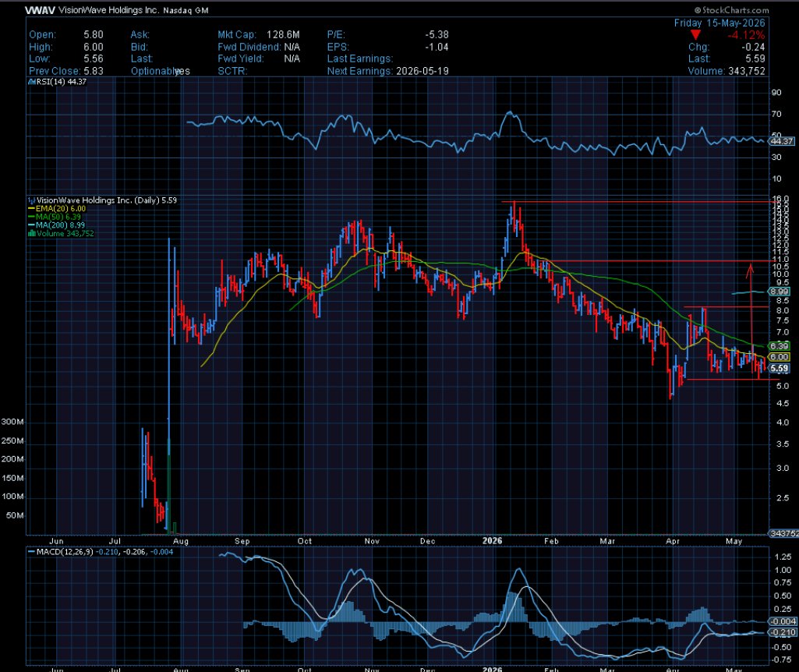Click the RSI(14) 44.37 indicator label

pos(58,82)
